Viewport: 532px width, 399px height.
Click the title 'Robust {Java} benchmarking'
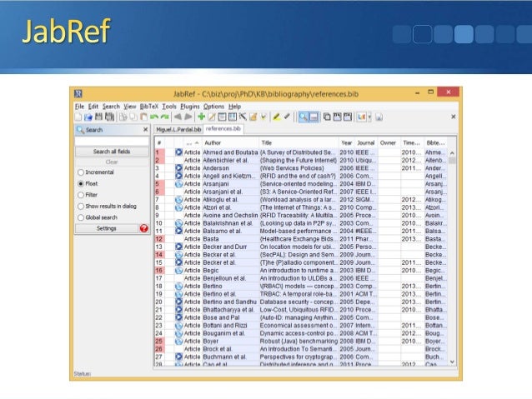[299, 341]
